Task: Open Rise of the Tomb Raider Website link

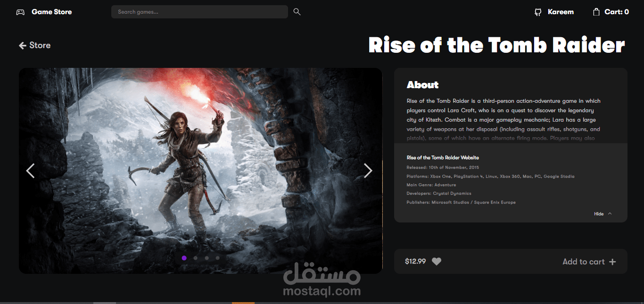Action: pos(443,157)
